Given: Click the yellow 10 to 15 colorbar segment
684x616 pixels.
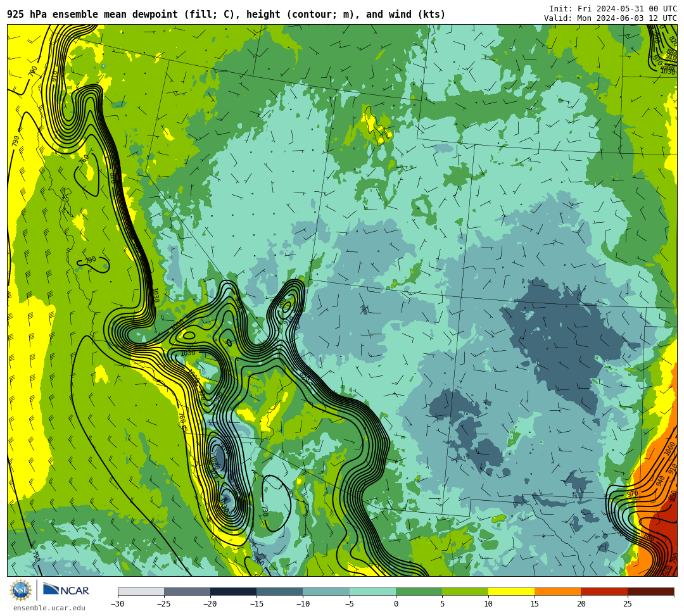Looking at the screenshot, I should pyautogui.click(x=511, y=591).
